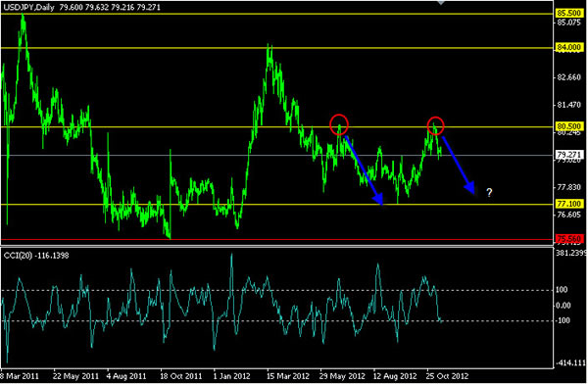Screen dimensions: 588x384
Task: Click the 82.660 price scale value
Action: (x=568, y=77)
